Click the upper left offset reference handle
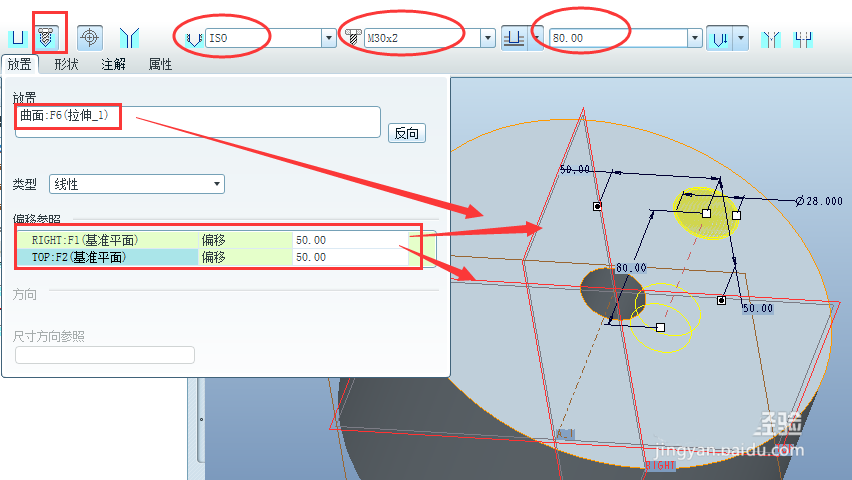 click(x=597, y=206)
